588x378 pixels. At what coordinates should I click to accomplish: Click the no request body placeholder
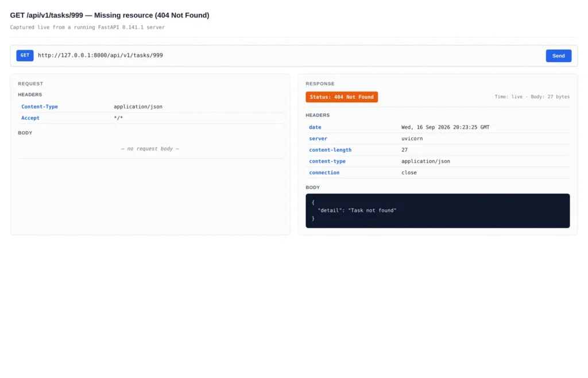pyautogui.click(x=150, y=148)
